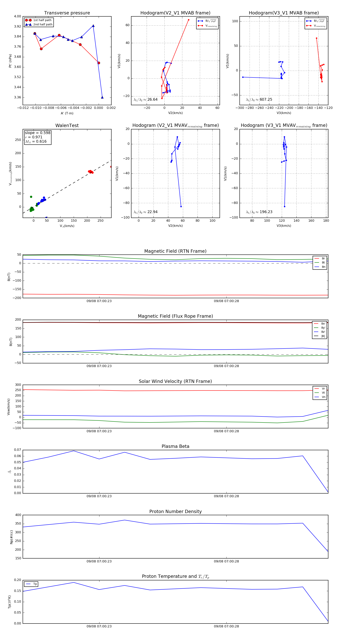Click 09/08 07:00:23 tick under Plasma Beta

(x=99, y=496)
